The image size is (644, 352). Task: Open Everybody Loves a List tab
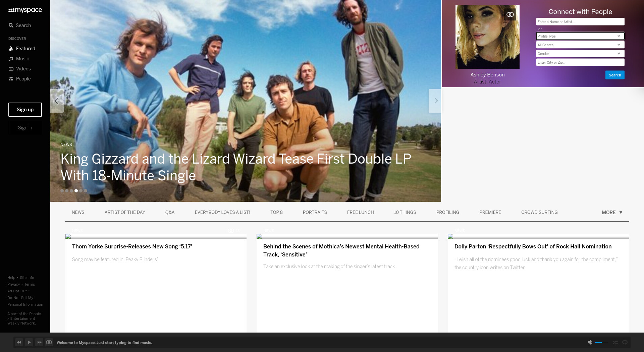click(x=222, y=213)
